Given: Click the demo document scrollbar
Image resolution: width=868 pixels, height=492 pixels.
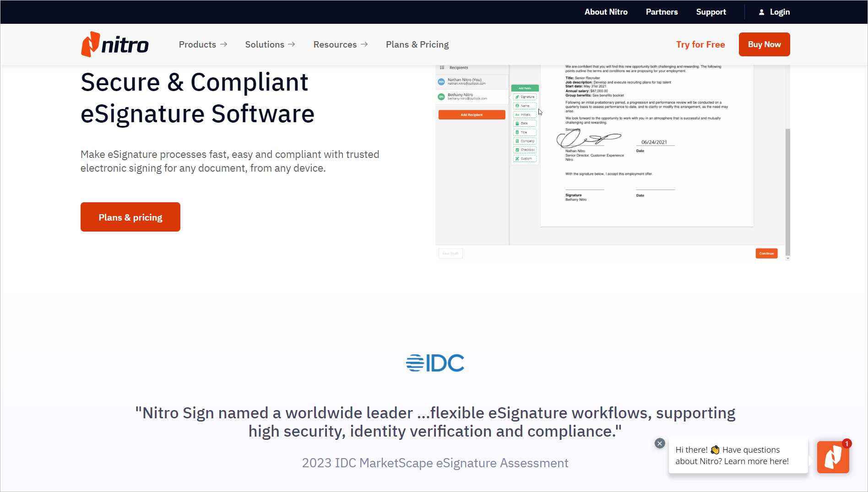Looking at the screenshot, I should (787, 192).
